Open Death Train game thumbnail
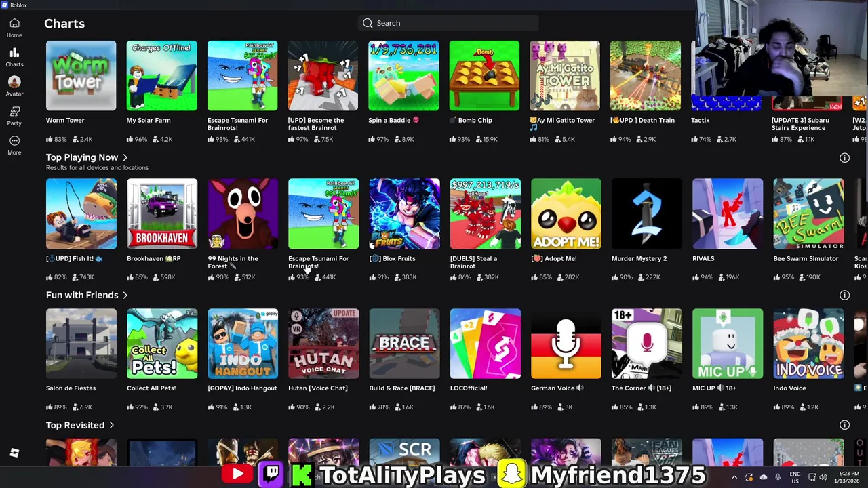The image size is (868, 488). click(x=646, y=76)
